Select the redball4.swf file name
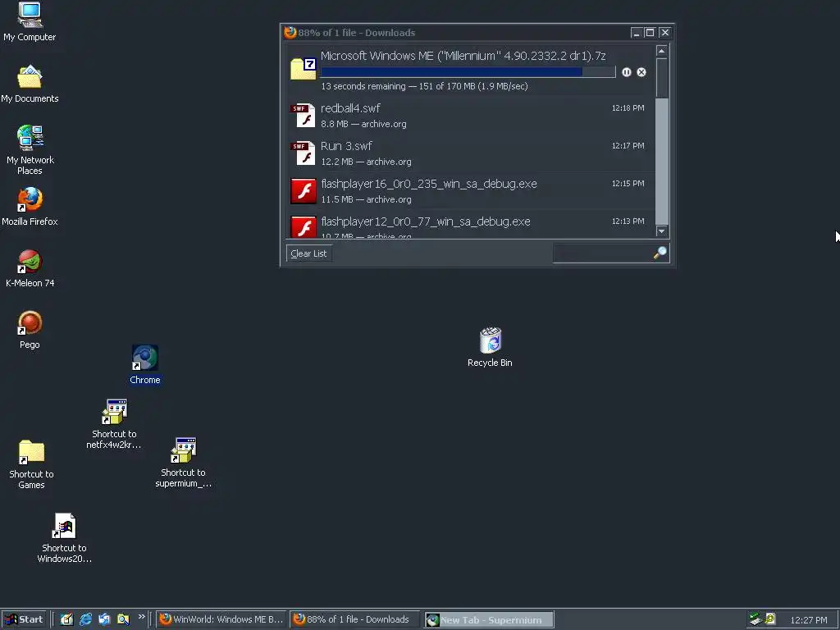Screen dimensions: 840x630 [x=350, y=108]
